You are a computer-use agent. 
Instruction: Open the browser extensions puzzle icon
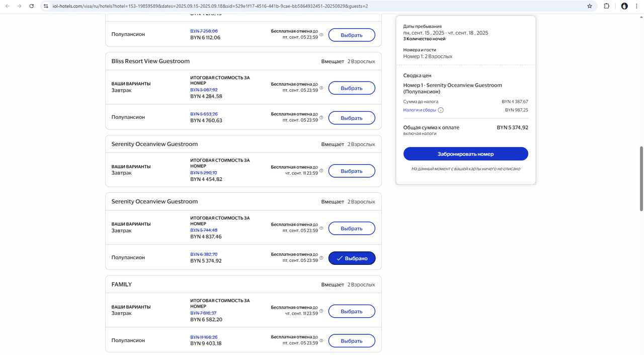tap(606, 6)
